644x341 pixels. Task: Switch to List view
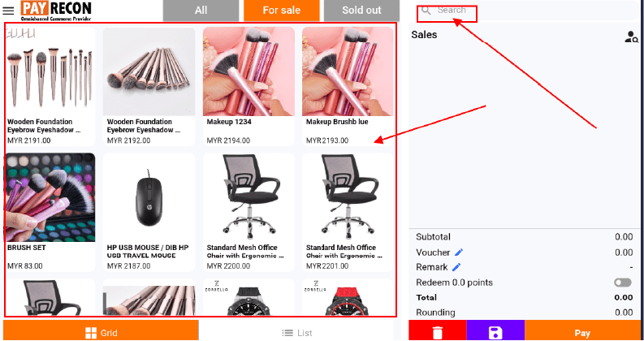(x=296, y=332)
